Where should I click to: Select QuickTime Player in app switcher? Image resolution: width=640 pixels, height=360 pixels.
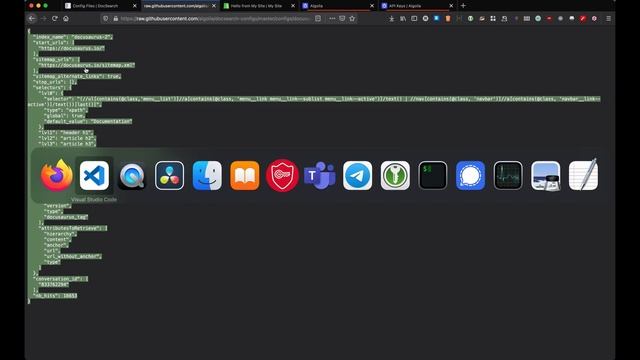pyautogui.click(x=132, y=176)
